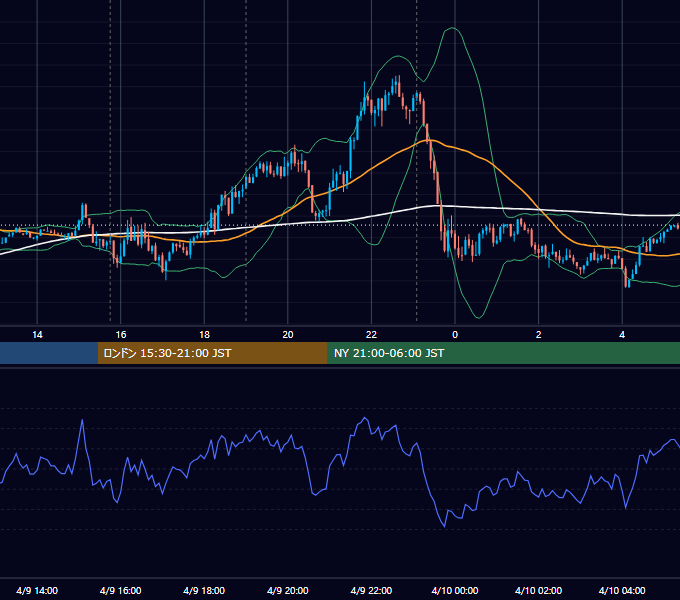Click the 4/9 22:00 date label

click(371, 590)
